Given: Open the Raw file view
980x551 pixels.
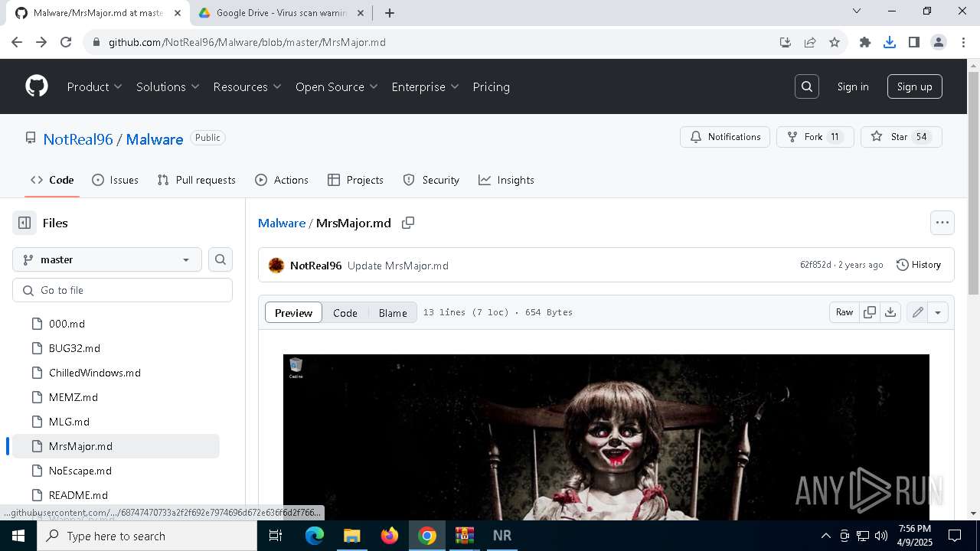Looking at the screenshot, I should pos(844,312).
